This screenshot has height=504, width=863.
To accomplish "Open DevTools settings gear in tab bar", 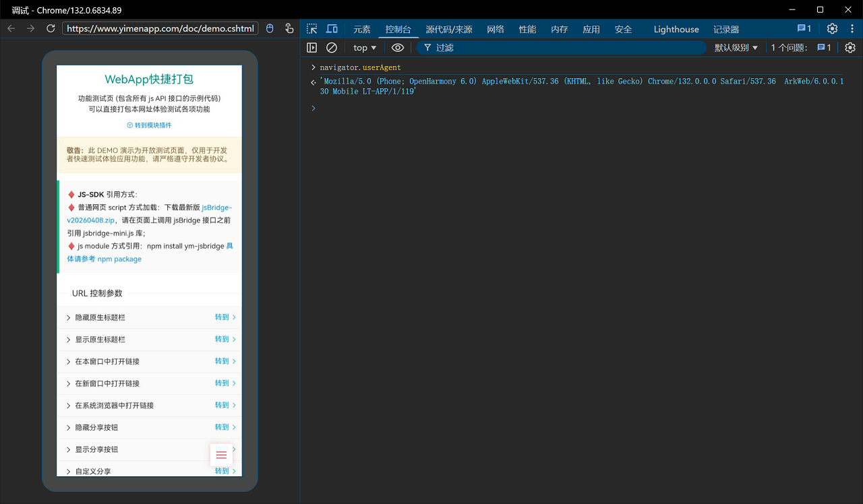I will [x=832, y=29].
